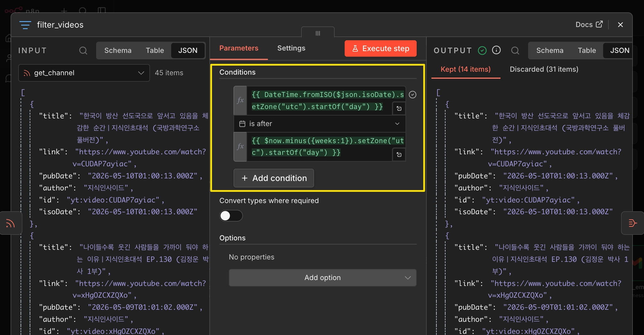Click Add condition button
644x335 pixels.
pos(274,178)
